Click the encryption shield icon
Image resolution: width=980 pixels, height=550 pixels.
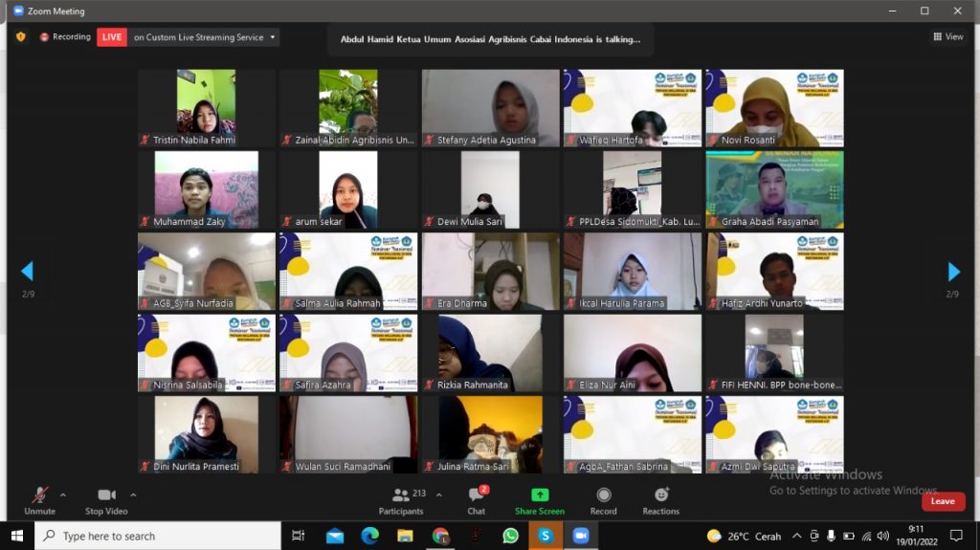point(21,37)
